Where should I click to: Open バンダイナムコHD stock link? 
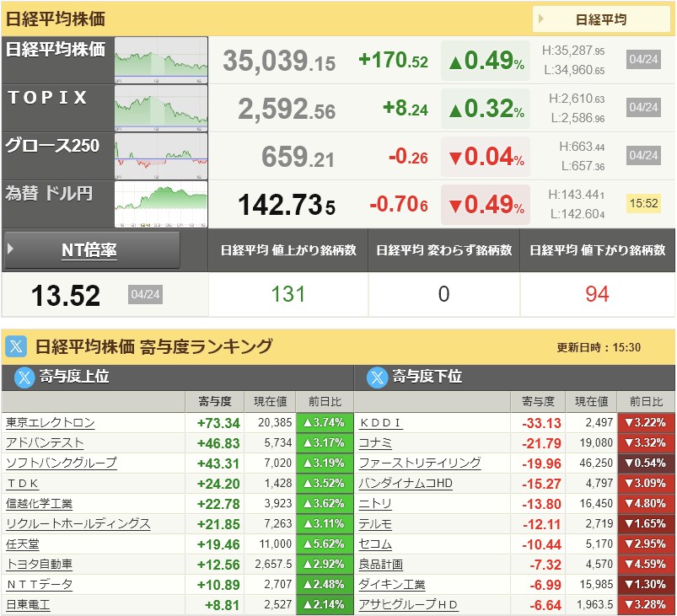click(406, 484)
